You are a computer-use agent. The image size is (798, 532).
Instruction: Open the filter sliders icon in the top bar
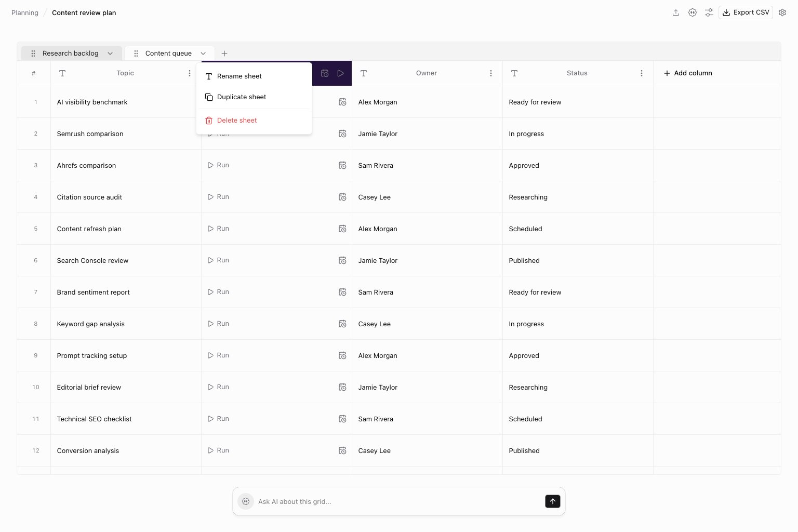(709, 12)
